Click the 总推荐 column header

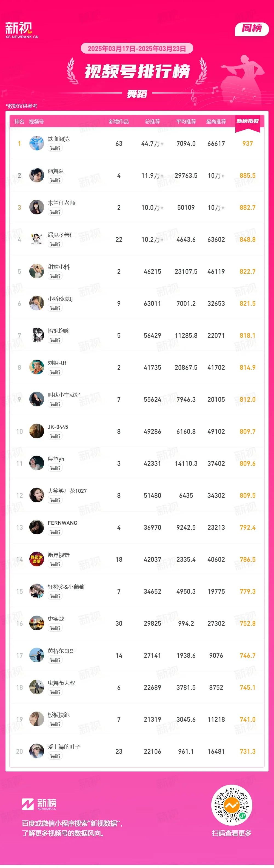(153, 122)
